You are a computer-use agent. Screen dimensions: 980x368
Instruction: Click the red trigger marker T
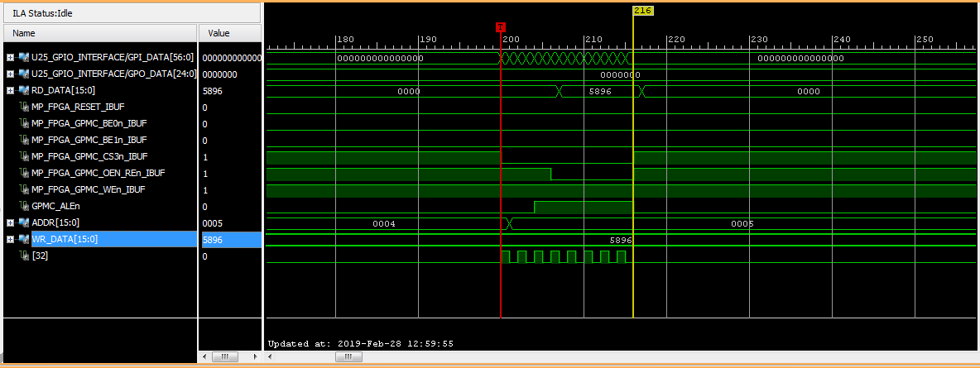tap(500, 26)
